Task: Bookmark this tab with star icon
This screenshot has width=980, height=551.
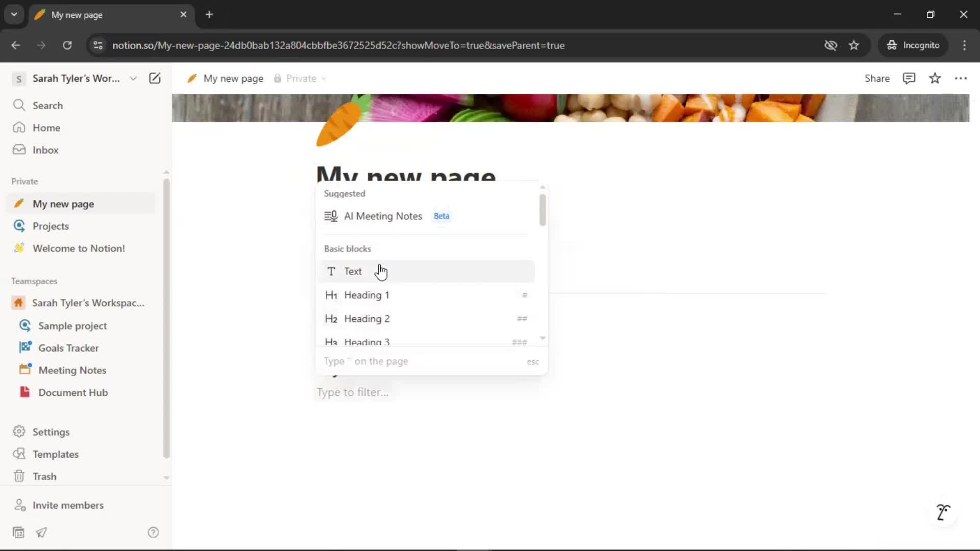Action: 854,45
